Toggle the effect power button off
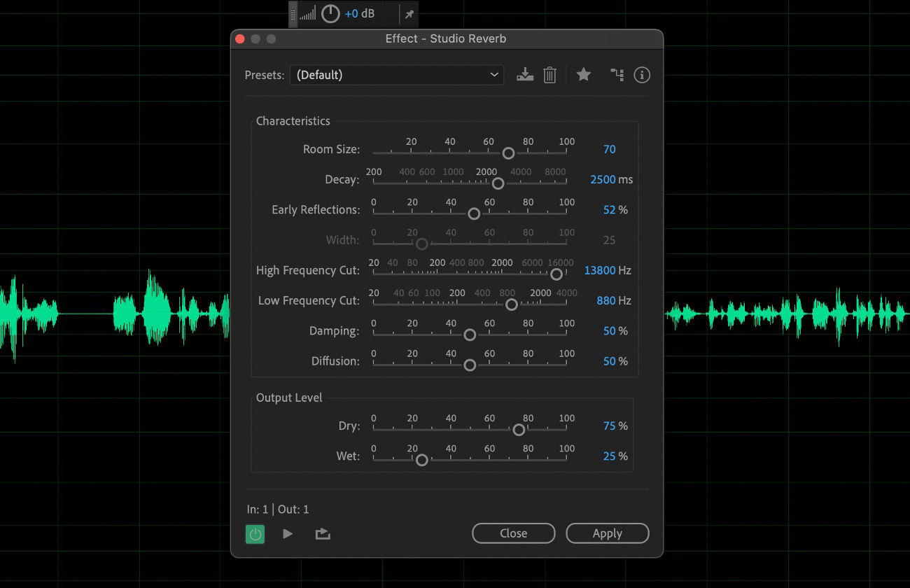910x588 pixels. point(255,533)
